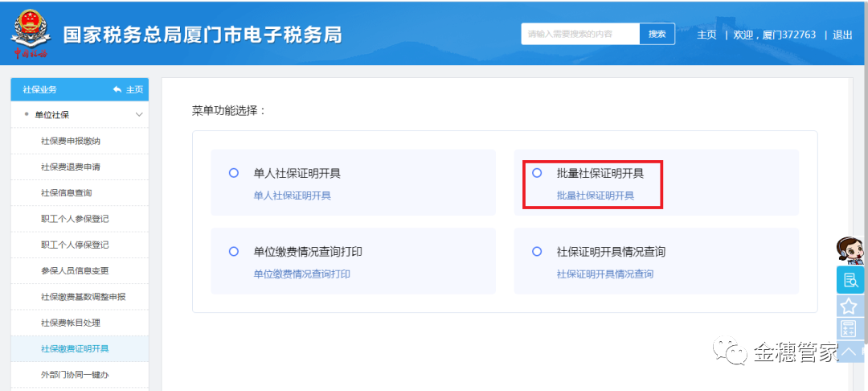Open the customer service avatar assistant

coord(850,252)
